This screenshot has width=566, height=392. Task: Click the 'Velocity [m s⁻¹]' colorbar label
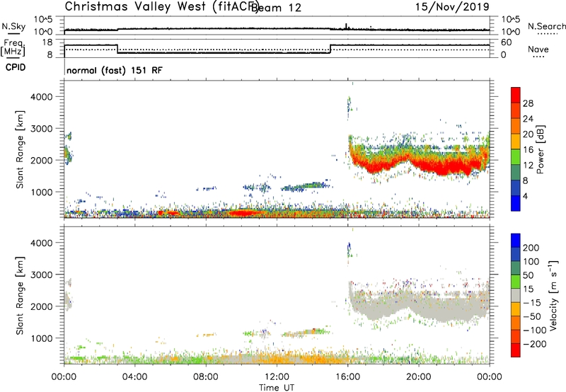553,295
